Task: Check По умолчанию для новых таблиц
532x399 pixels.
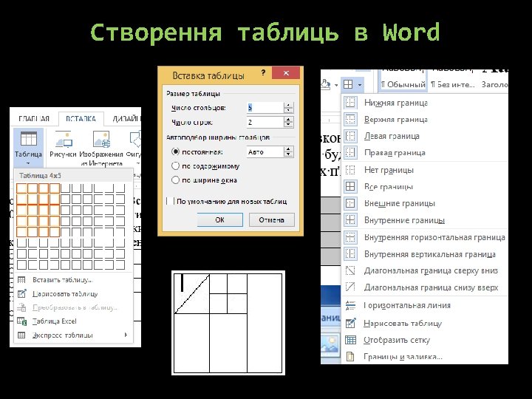Action: pyautogui.click(x=171, y=201)
